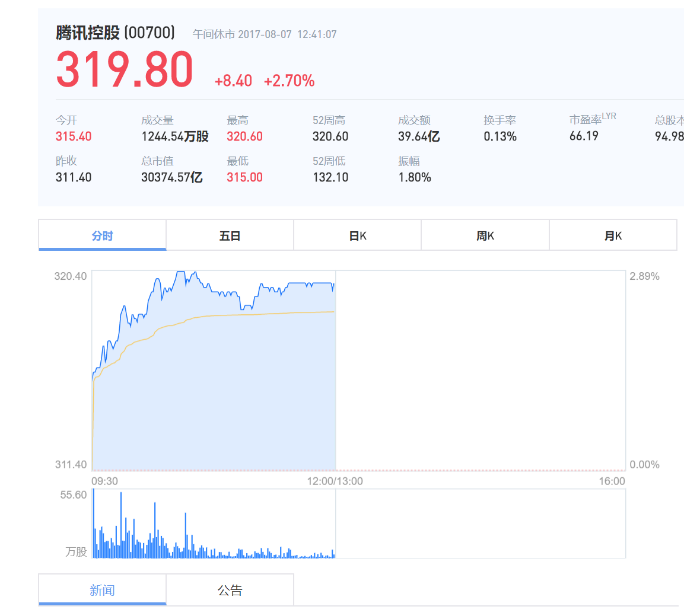
Task: Switch to the 五日 five-day tab
Action: point(230,235)
